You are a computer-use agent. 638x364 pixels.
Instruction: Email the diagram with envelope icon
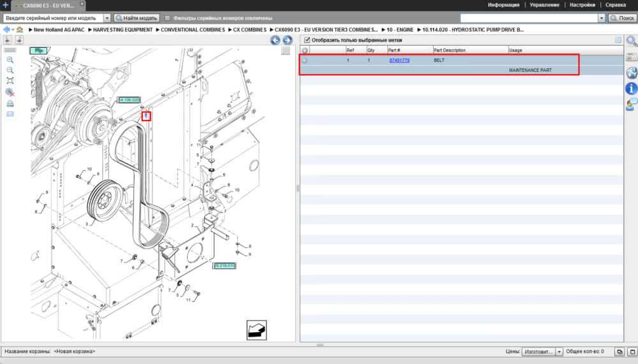point(10,114)
